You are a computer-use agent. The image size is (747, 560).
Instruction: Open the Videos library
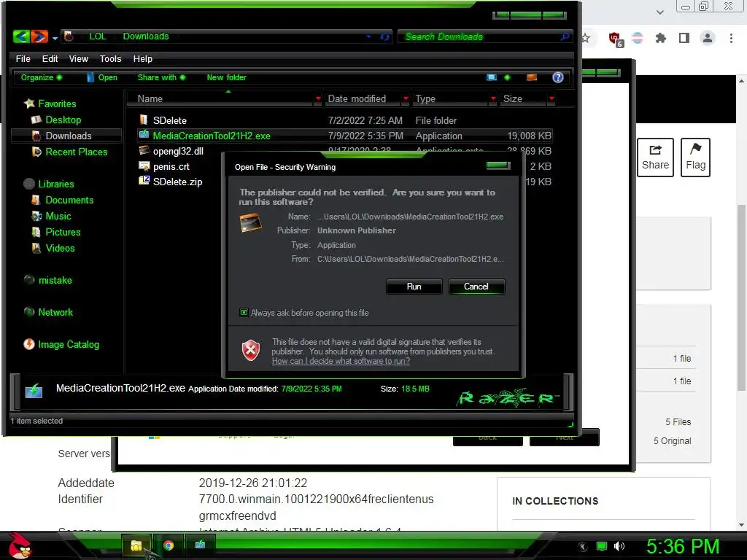[60, 248]
